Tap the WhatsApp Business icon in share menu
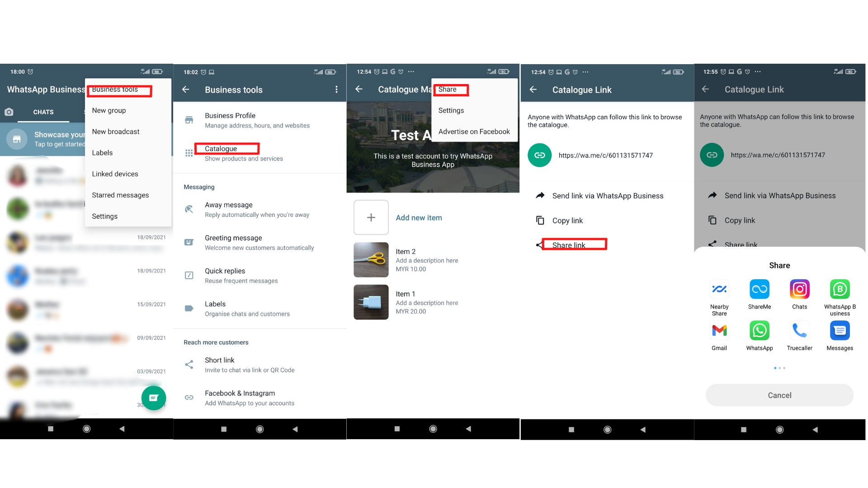 click(839, 289)
